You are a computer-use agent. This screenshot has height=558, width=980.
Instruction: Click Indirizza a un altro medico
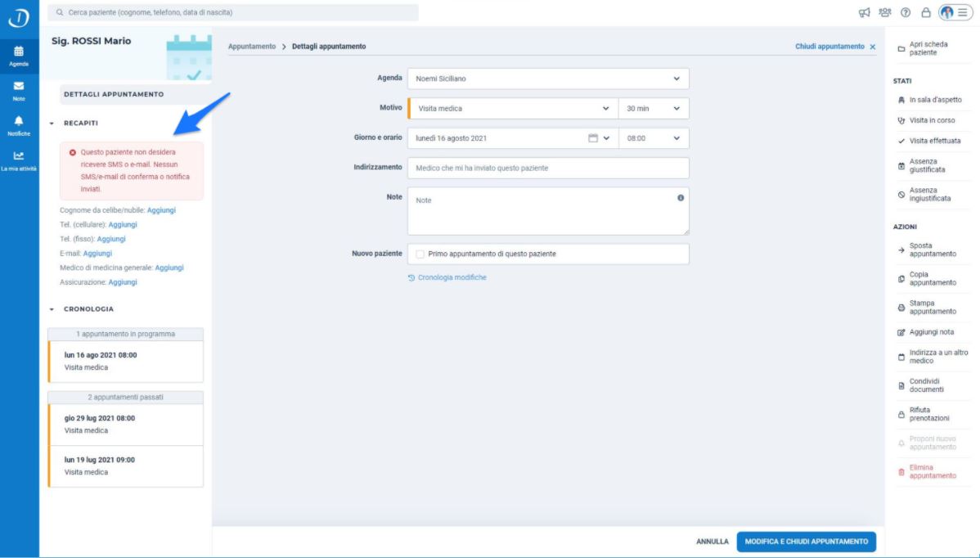point(933,357)
